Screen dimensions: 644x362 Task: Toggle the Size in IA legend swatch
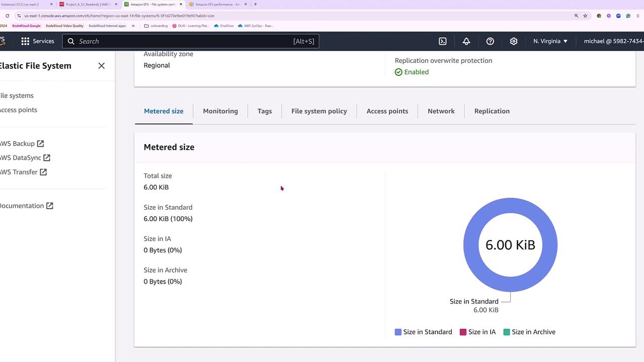tap(463, 332)
